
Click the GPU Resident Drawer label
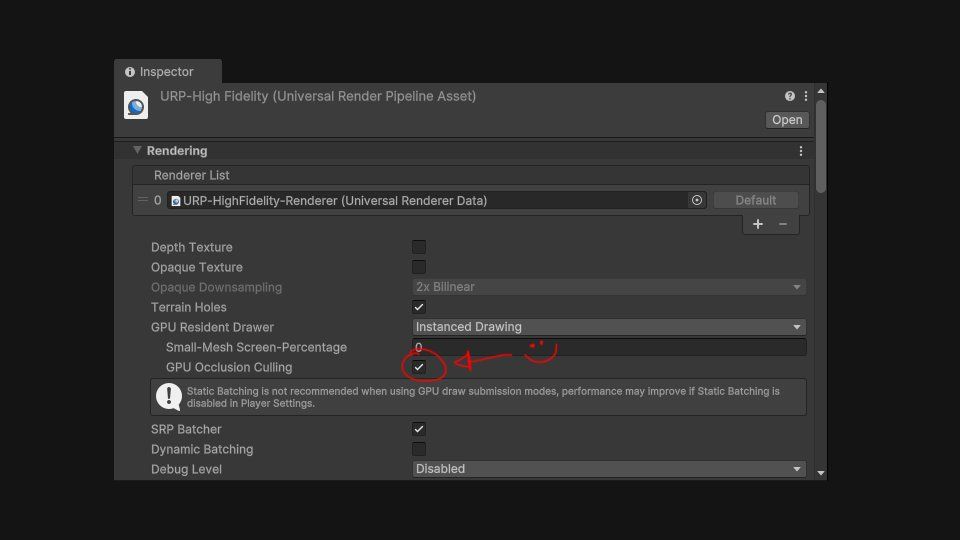(x=212, y=328)
